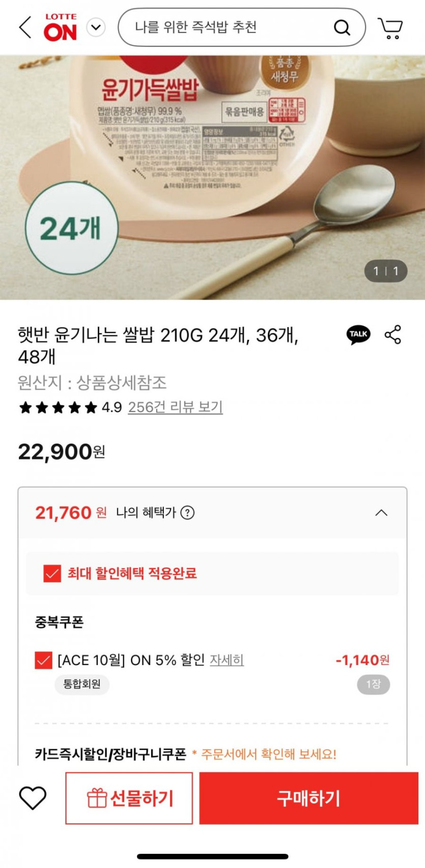The width and height of the screenshot is (425, 868).
Task: Click the 선물하기 gift button
Action: pyautogui.click(x=129, y=798)
